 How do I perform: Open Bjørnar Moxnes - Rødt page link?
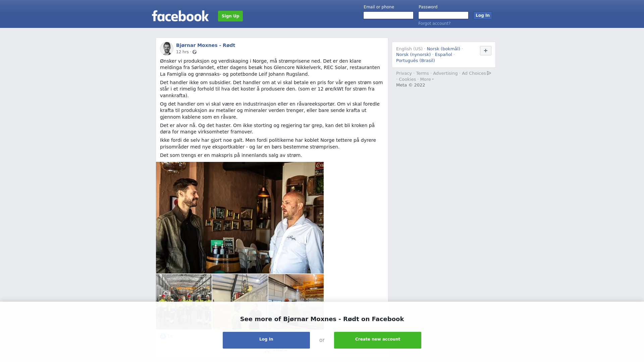206,45
